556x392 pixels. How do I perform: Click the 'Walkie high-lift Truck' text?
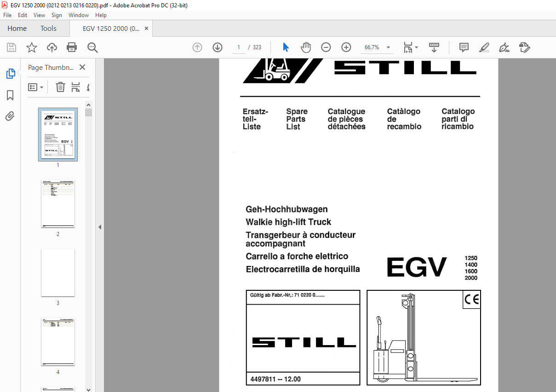(x=288, y=222)
